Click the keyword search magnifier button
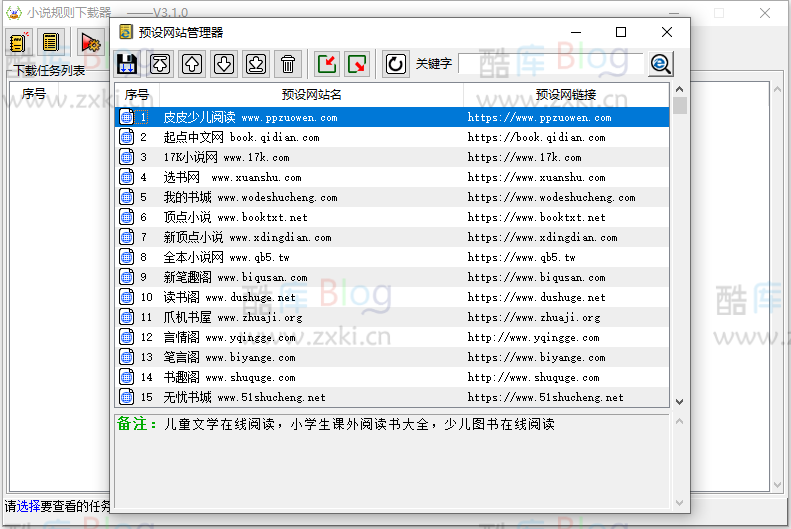Image resolution: width=791 pixels, height=529 pixels. [x=661, y=64]
